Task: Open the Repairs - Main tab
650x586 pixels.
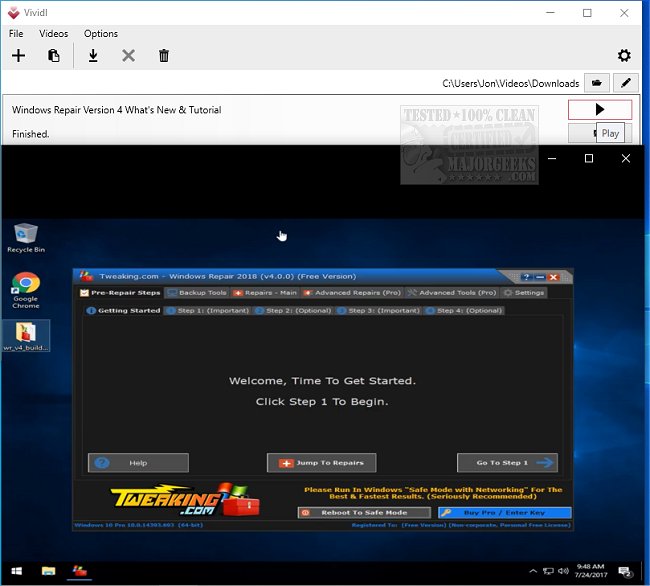Action: point(265,293)
